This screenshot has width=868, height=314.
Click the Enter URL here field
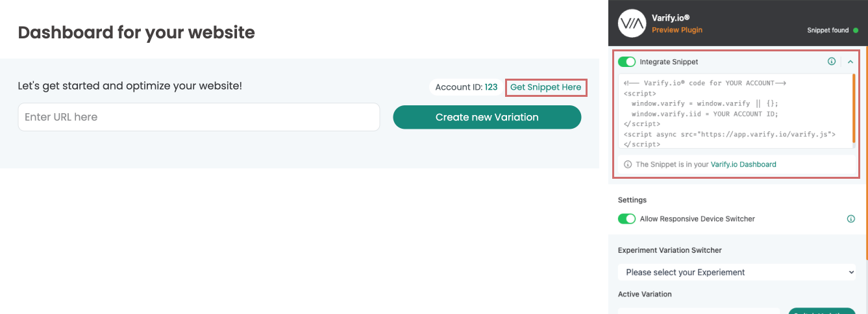[199, 117]
